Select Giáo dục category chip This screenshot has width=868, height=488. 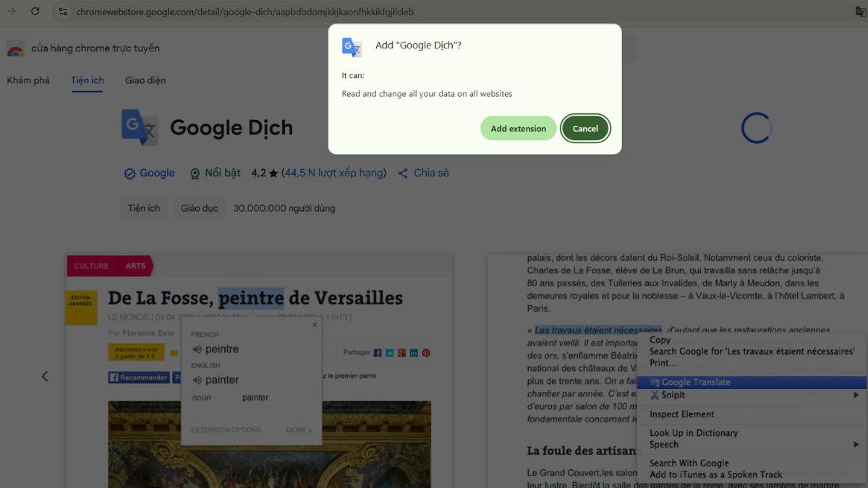click(200, 208)
